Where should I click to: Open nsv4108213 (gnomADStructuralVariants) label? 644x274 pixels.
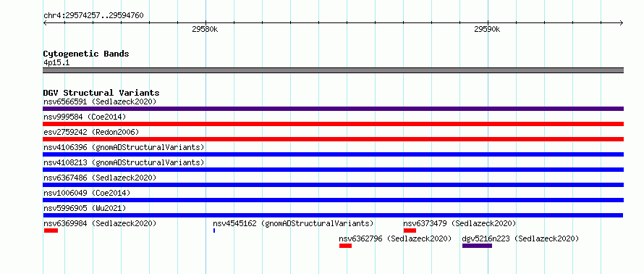coord(124,162)
